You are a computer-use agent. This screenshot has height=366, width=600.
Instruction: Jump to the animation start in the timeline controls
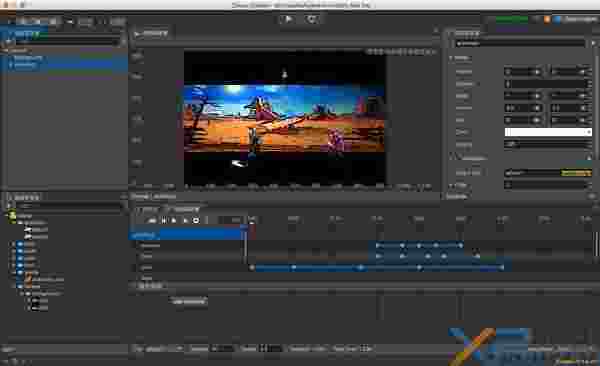pos(152,221)
